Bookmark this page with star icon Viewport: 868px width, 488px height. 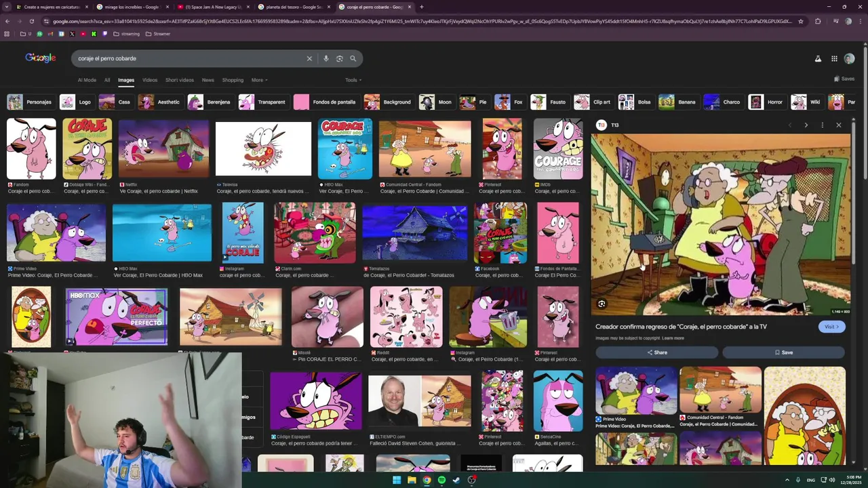[x=801, y=21]
